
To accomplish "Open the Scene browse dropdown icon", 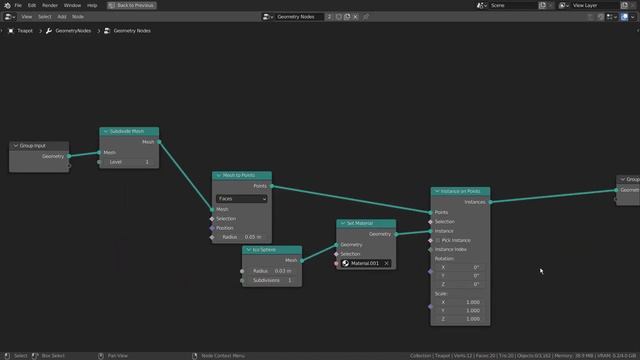I will pyautogui.click(x=482, y=5).
